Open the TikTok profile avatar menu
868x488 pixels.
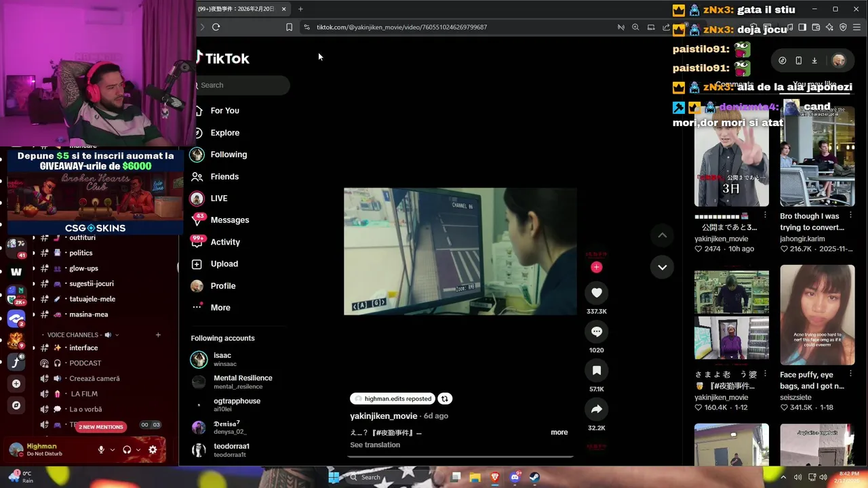pos(839,60)
